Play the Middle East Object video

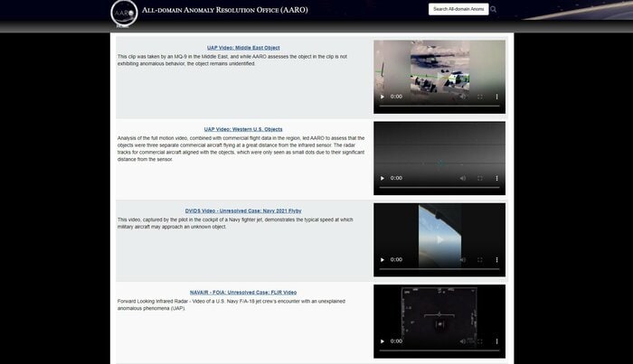click(382, 97)
